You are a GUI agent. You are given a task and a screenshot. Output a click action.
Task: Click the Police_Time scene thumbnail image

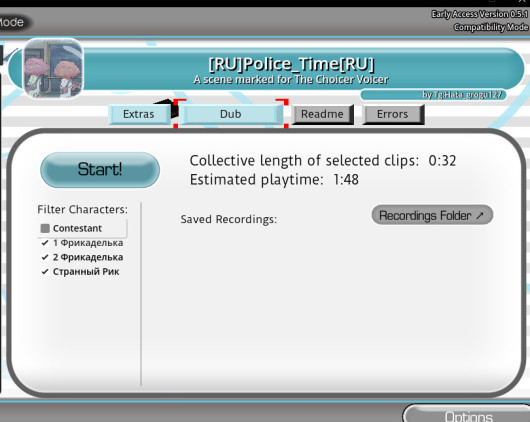coord(53,68)
